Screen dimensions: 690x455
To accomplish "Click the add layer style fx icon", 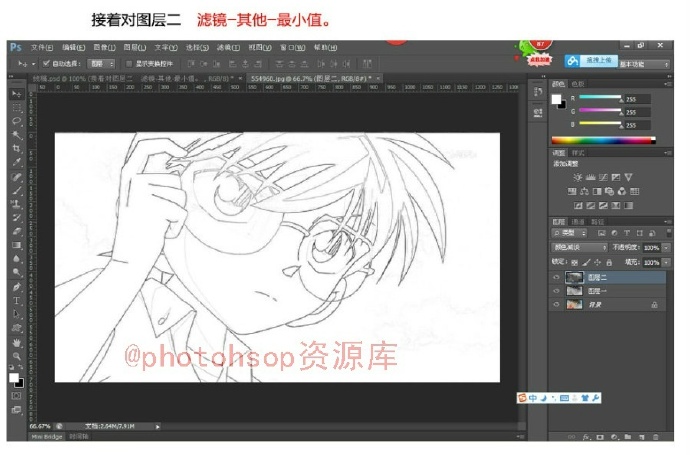I will tap(586, 437).
